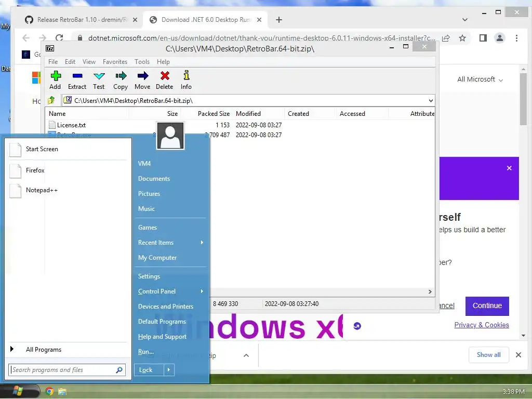
Task: Run the Test archive tool
Action: click(99, 76)
